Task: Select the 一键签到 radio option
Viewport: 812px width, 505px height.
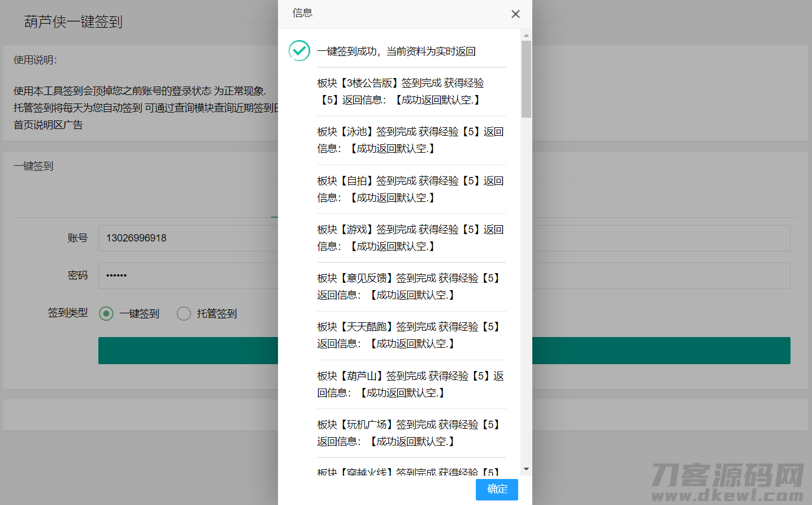Action: pyautogui.click(x=106, y=313)
